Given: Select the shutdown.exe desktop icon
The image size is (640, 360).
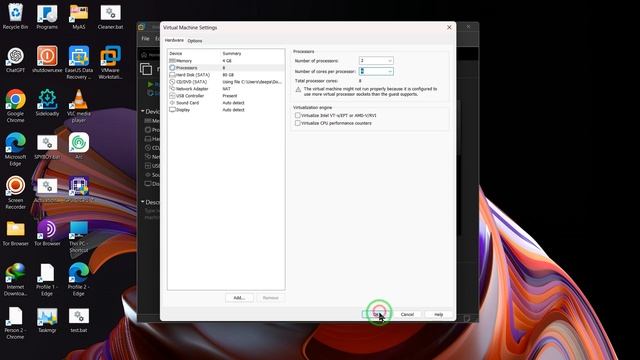Looking at the screenshot, I should point(47,60).
